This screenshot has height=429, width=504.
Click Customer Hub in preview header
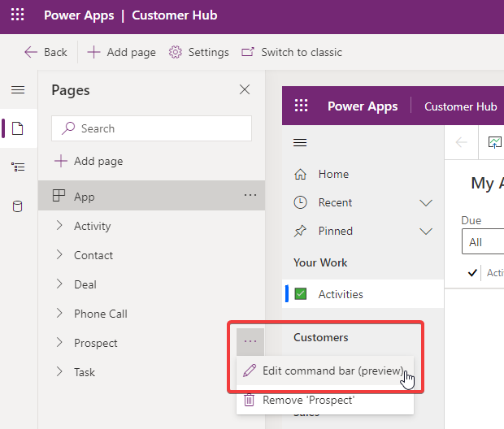461,106
